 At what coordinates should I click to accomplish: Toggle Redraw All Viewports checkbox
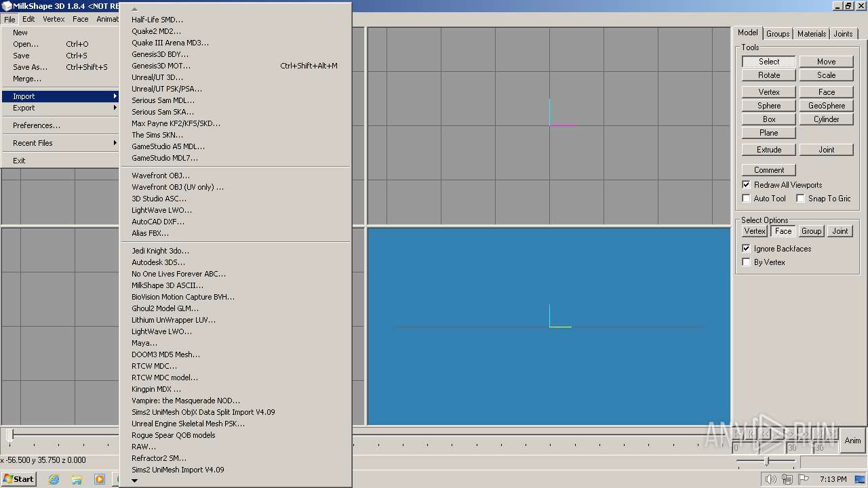click(747, 185)
